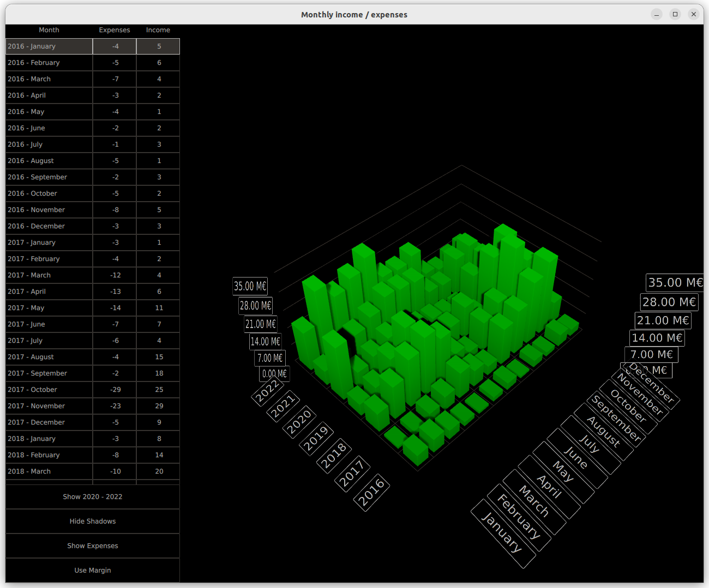
Task: Click expenses value -12 for 2017 March
Action: coord(115,275)
